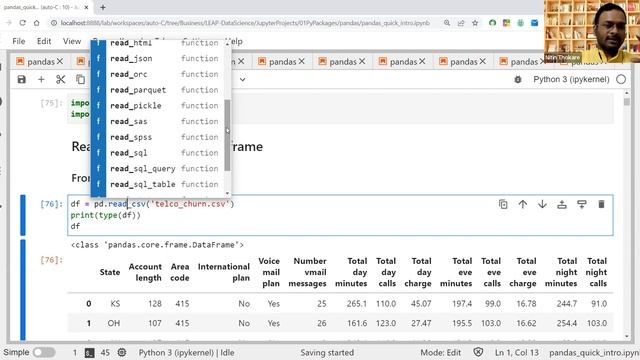Open the green circular browser extension
This screenshot has height=360, width=640.
492,23
